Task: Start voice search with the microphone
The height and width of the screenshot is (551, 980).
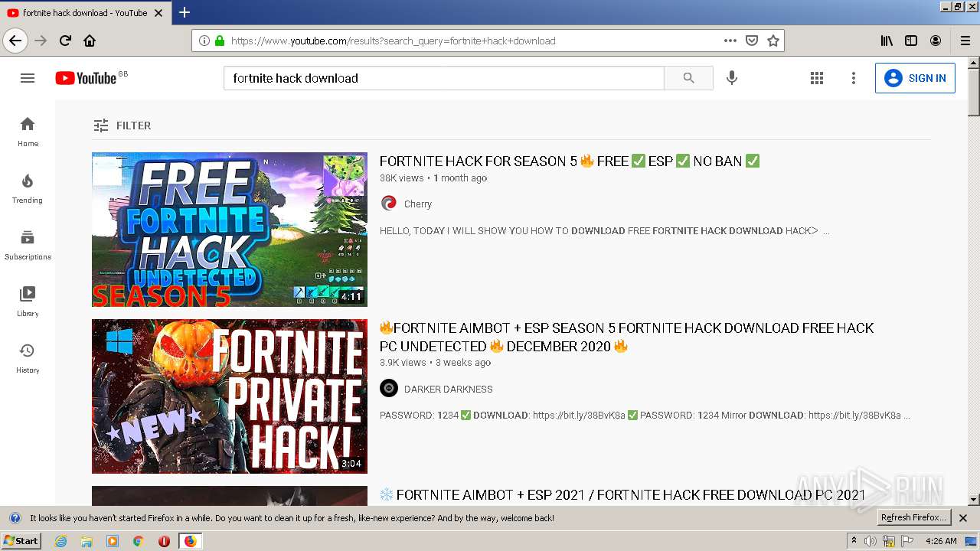Action: [x=732, y=78]
